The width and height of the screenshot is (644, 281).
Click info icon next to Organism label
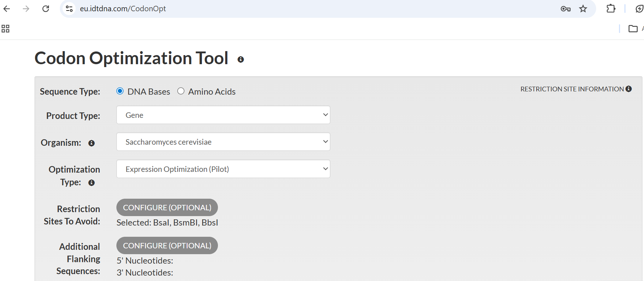point(91,143)
